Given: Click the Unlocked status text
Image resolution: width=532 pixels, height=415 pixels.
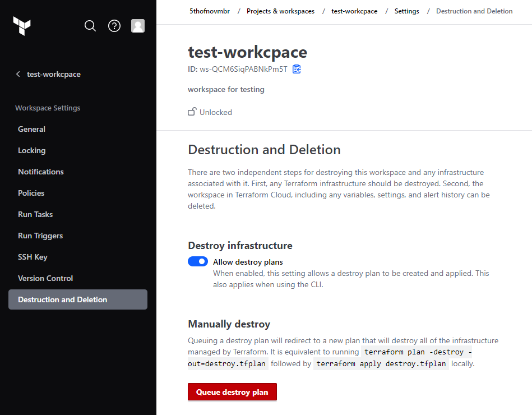Looking at the screenshot, I should pos(216,112).
